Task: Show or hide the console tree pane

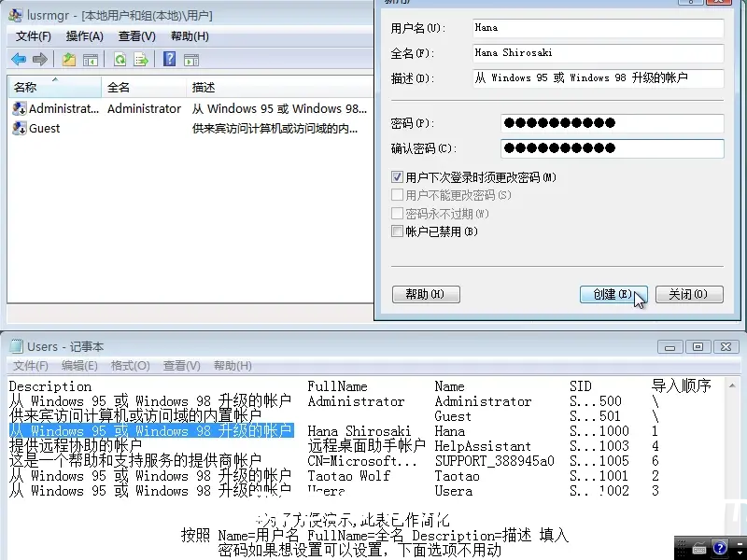Action: point(91,60)
